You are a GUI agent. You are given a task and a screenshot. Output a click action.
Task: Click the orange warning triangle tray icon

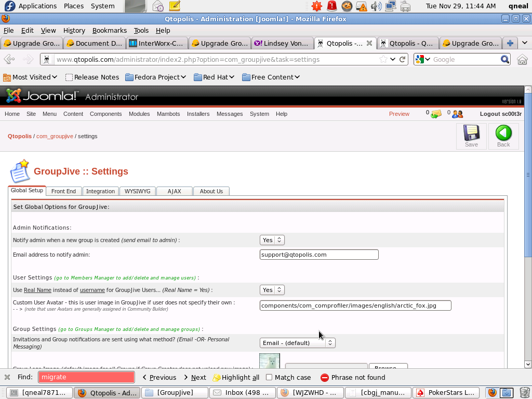(362, 6)
